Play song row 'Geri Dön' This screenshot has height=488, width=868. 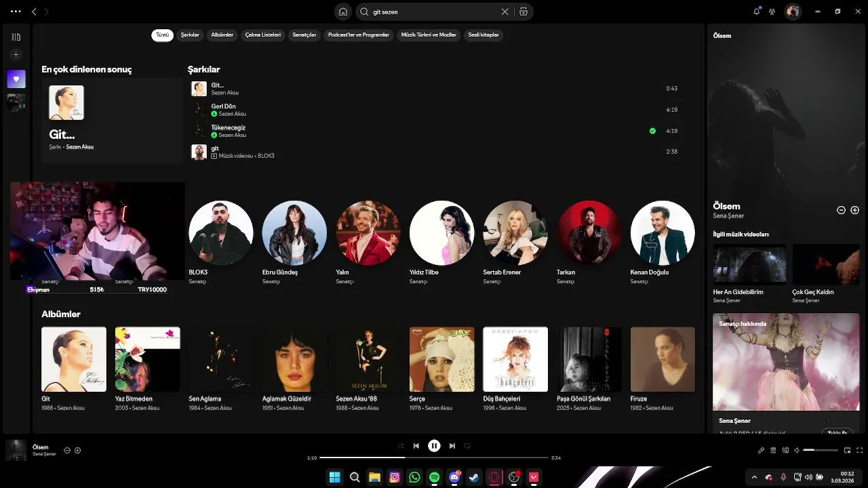coord(434,110)
